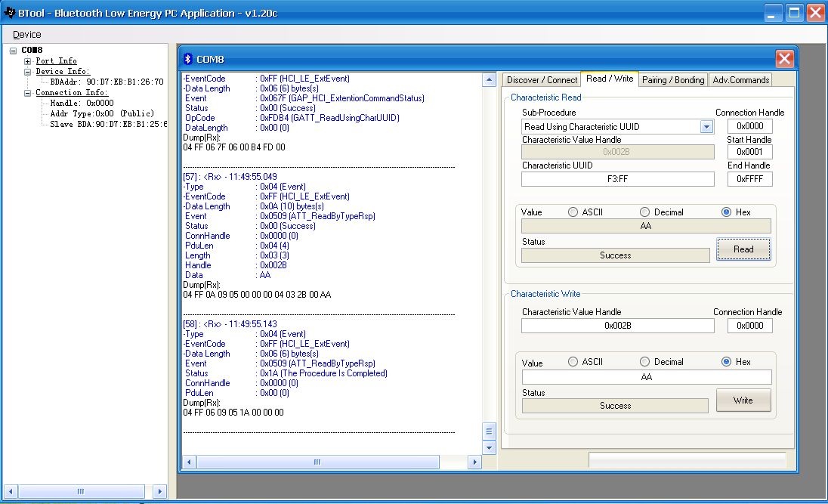Click the Bluetooth icon in COM8 window title
828x504 pixels.
pyautogui.click(x=187, y=59)
